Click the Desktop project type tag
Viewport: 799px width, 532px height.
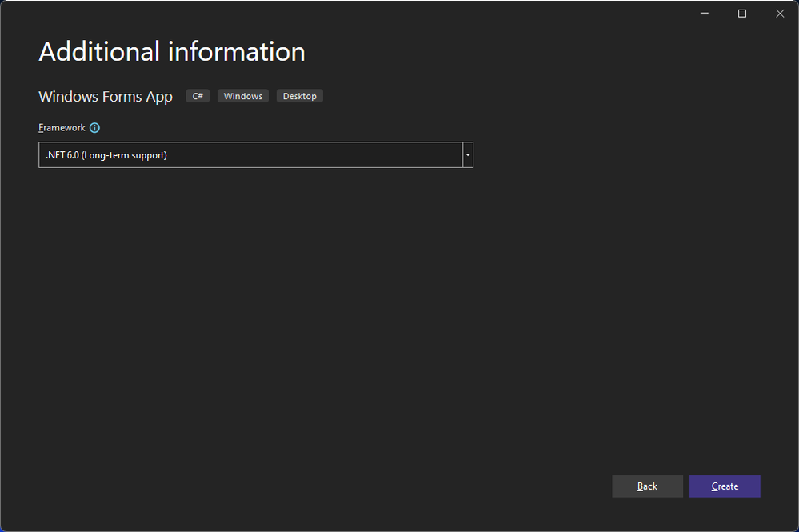click(x=300, y=96)
